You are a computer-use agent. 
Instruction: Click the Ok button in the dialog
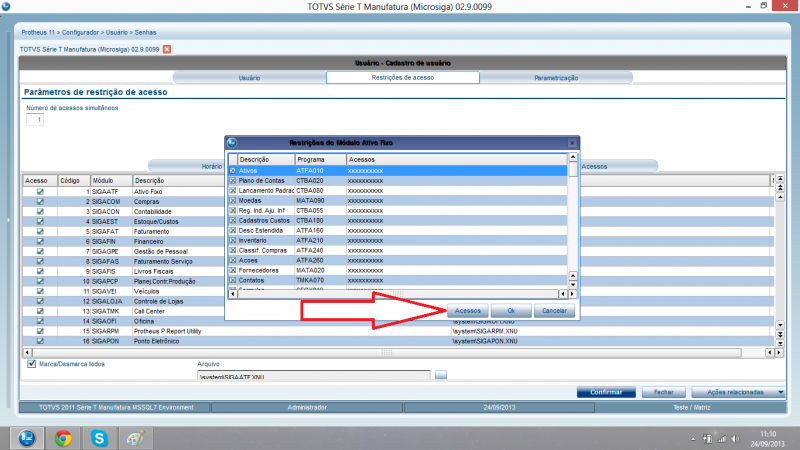511,310
